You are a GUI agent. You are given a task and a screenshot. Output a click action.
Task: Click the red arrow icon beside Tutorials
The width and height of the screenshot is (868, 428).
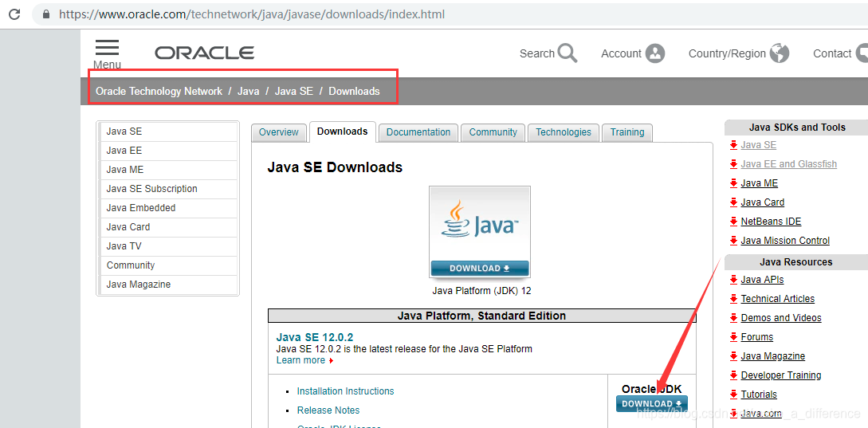click(733, 395)
